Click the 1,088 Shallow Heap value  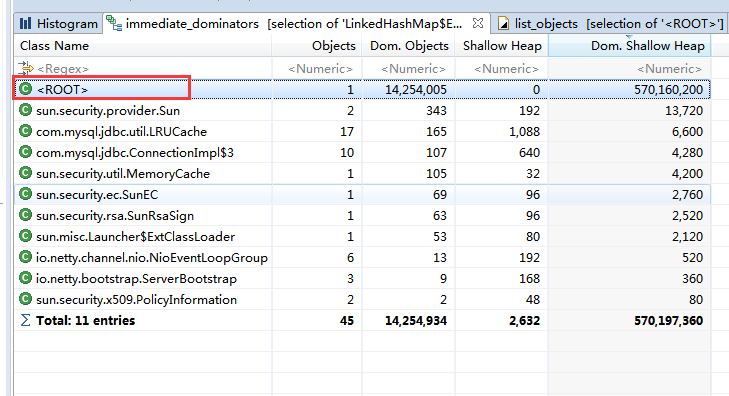(x=524, y=132)
